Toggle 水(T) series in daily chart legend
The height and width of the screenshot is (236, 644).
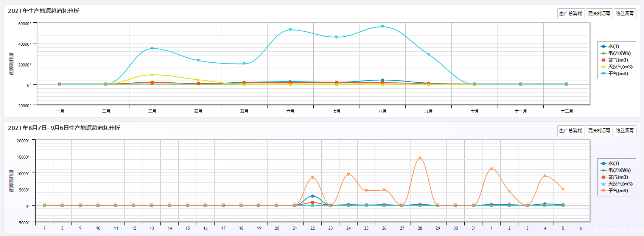(x=613, y=164)
